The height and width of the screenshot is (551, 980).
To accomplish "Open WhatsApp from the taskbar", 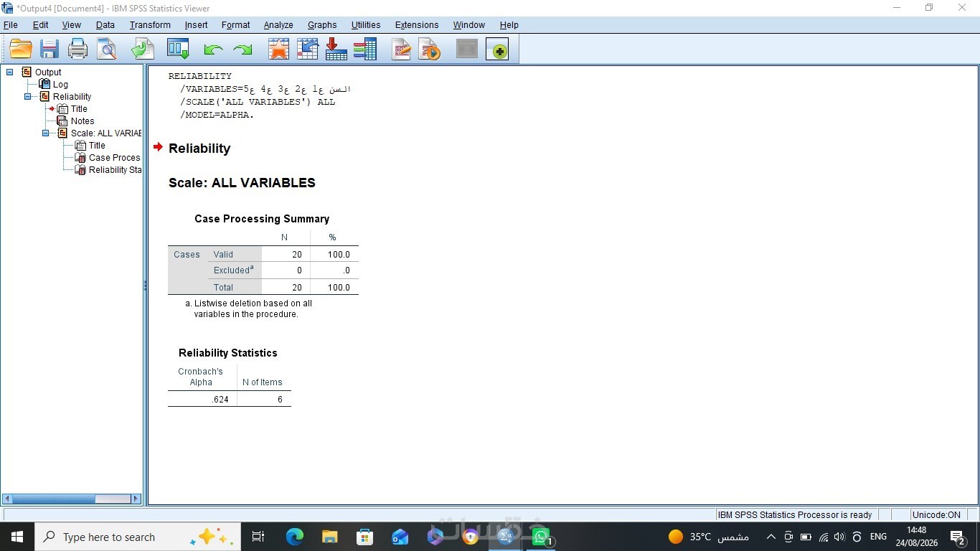I will pos(540,537).
